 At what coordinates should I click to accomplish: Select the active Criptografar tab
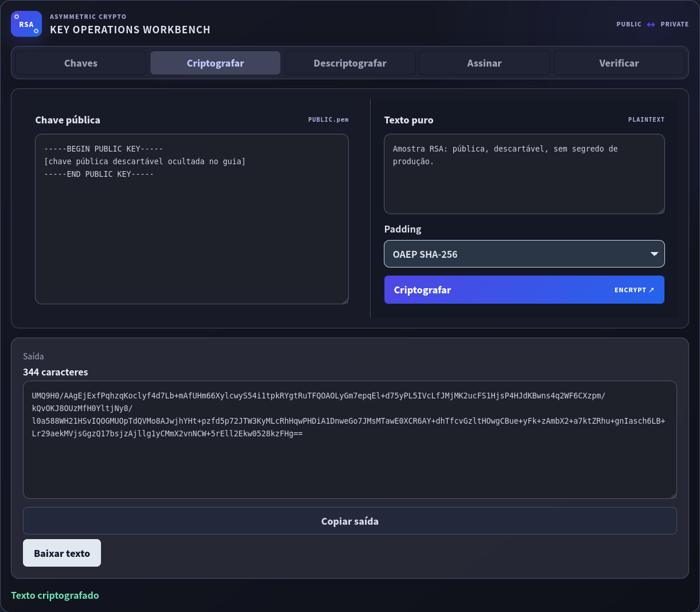coord(215,63)
